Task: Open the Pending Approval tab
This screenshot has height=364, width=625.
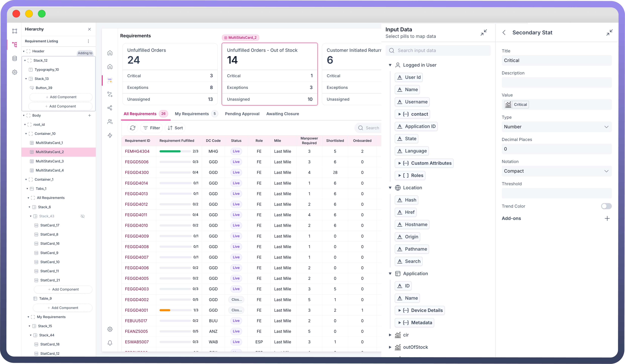Action: coord(242,114)
